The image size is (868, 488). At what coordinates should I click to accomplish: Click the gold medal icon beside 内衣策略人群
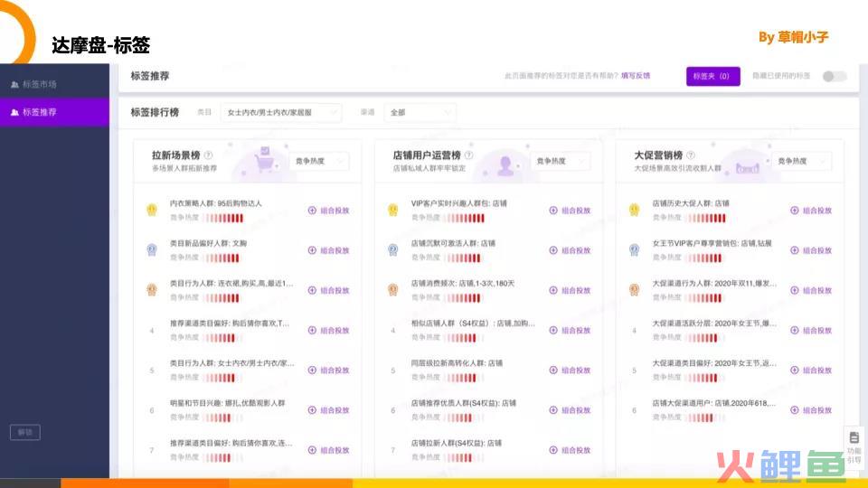click(152, 211)
